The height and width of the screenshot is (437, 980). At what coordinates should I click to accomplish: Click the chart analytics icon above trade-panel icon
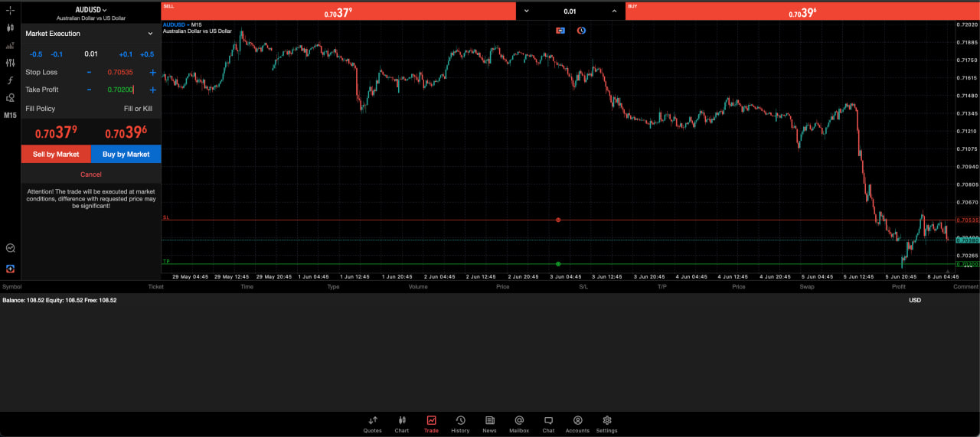[x=10, y=248]
